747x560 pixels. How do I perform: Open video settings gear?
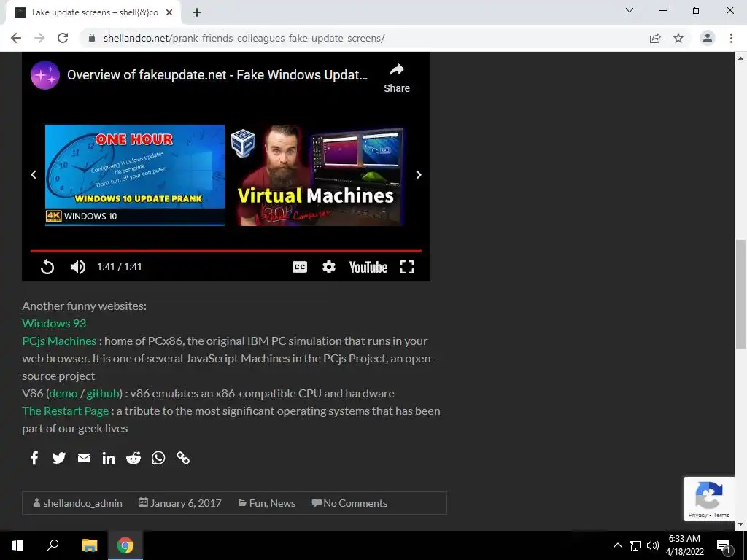(x=329, y=267)
